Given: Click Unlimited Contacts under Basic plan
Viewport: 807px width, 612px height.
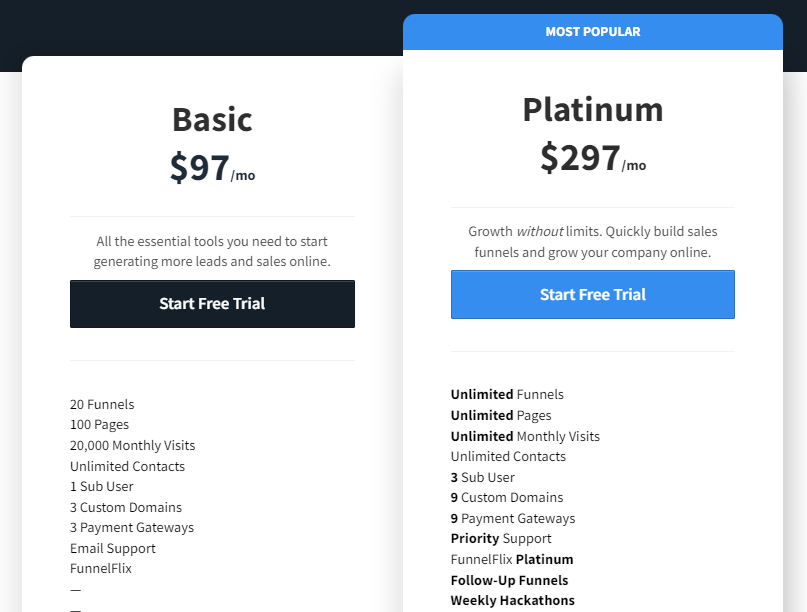Looking at the screenshot, I should (127, 466).
